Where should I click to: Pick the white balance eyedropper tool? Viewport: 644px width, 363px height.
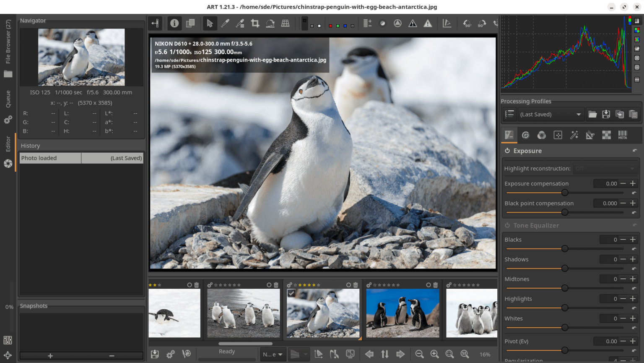click(225, 24)
